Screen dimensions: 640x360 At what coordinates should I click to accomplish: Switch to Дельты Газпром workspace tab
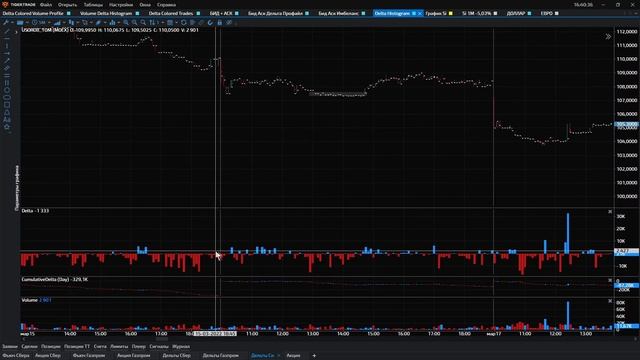(220, 356)
